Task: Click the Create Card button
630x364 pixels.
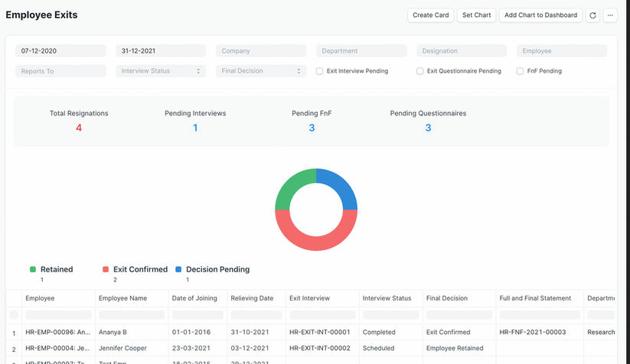Action: click(x=430, y=15)
